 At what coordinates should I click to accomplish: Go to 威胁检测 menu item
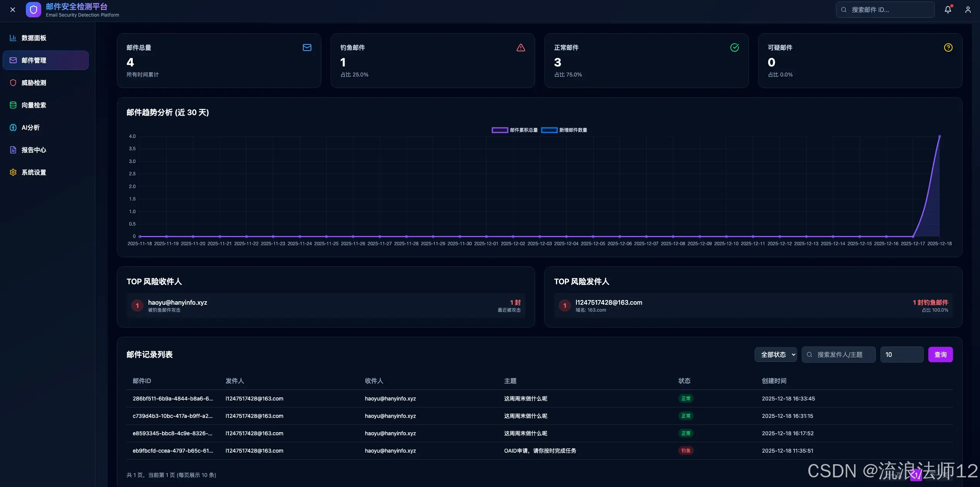[x=34, y=83]
